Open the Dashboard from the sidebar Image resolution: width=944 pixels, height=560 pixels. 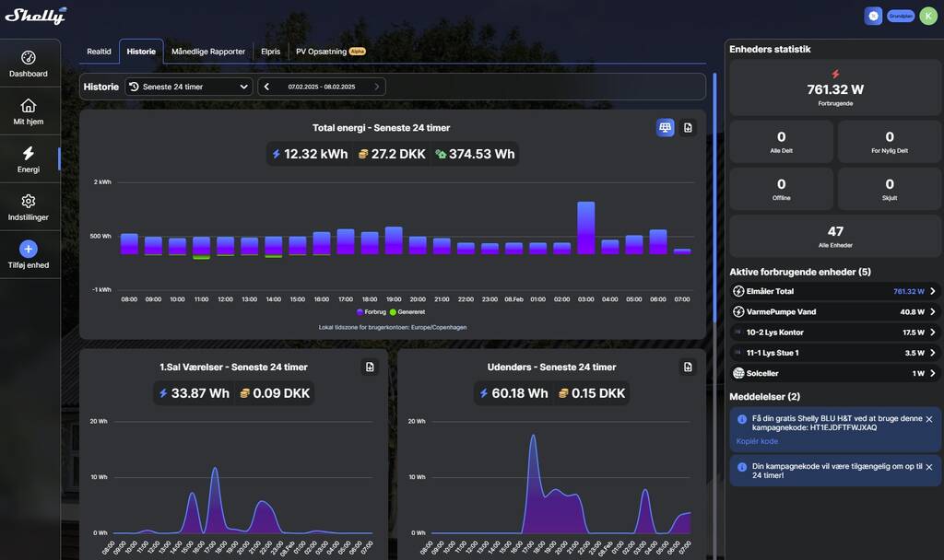coord(29,64)
